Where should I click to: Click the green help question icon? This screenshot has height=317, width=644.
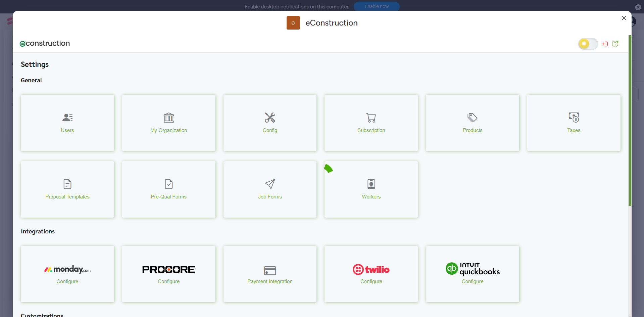coord(615,44)
